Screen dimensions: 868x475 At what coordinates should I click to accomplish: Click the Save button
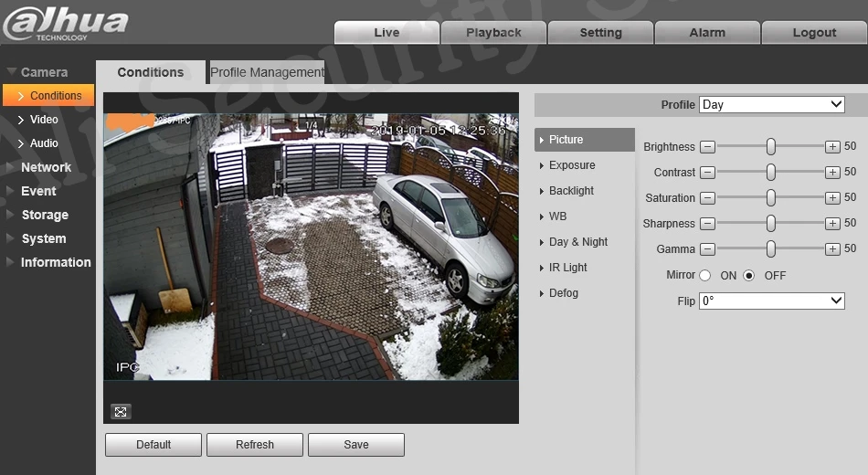point(356,445)
